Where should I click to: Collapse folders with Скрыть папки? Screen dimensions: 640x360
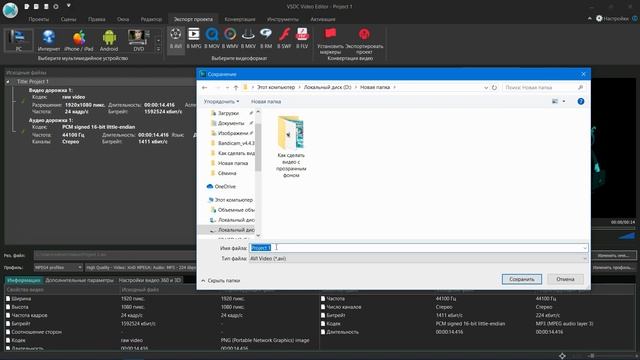point(220,281)
